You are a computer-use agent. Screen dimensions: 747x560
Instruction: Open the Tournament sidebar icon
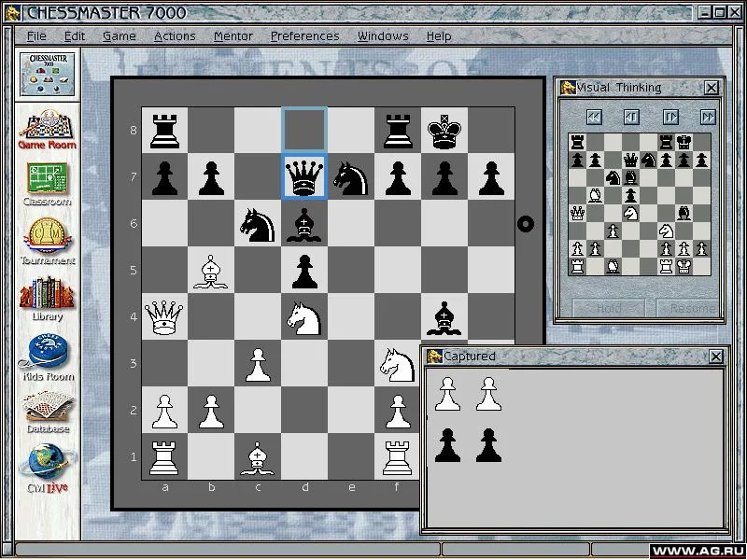pyautogui.click(x=48, y=241)
